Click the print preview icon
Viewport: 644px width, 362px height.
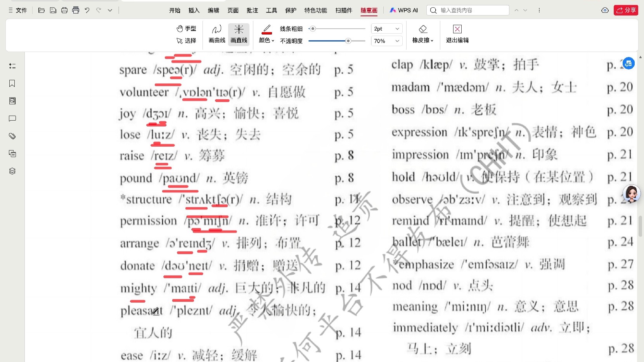(x=76, y=10)
